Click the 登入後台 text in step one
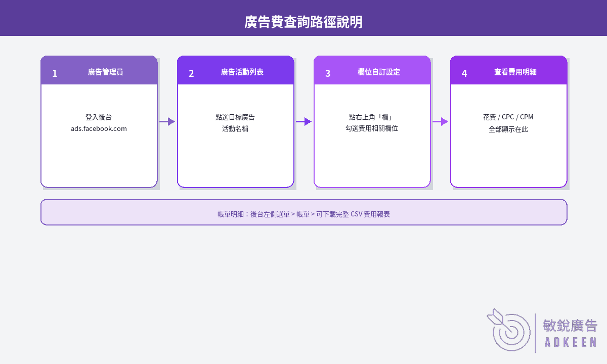Image resolution: width=607 pixels, height=364 pixels. tap(99, 117)
